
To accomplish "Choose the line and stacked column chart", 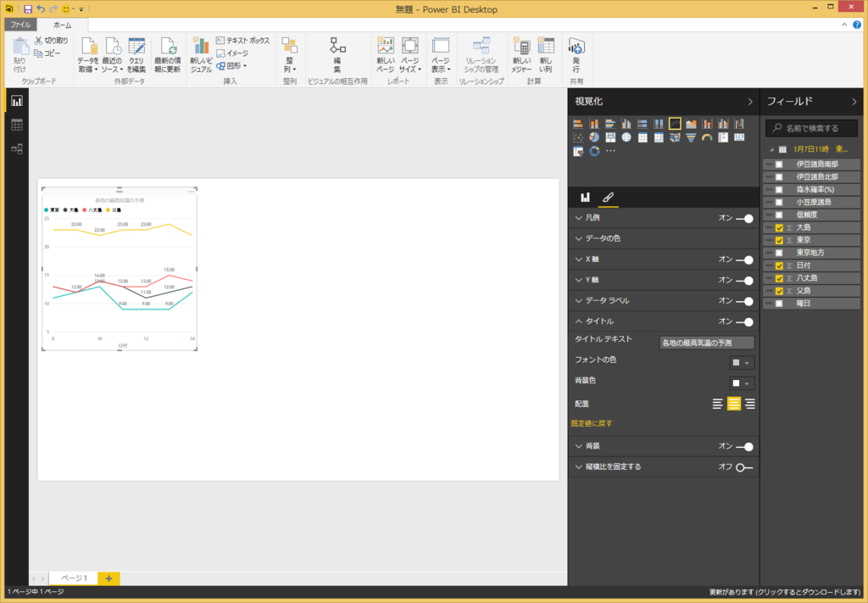I will [x=707, y=124].
